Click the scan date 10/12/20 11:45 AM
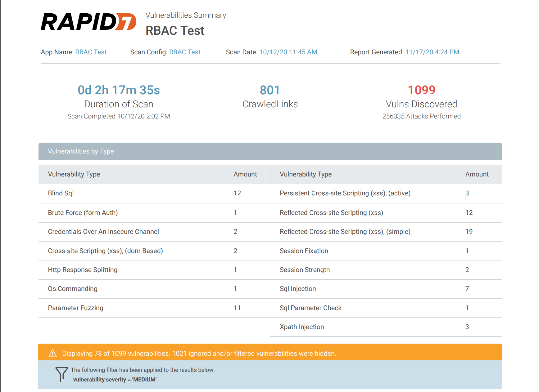The width and height of the screenshot is (539, 392). point(288,52)
